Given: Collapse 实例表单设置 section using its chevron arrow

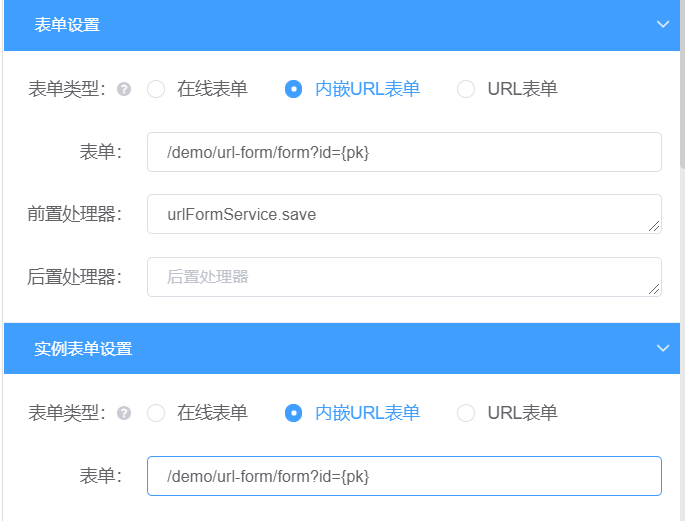Looking at the screenshot, I should 662,348.
